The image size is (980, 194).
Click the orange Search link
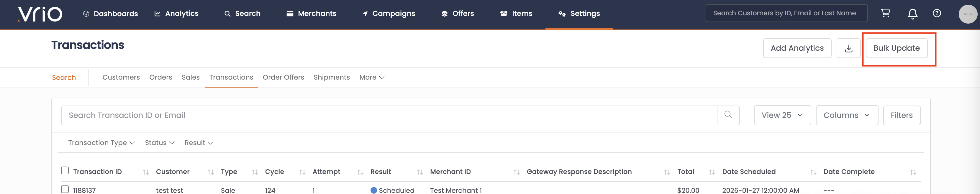(64, 78)
